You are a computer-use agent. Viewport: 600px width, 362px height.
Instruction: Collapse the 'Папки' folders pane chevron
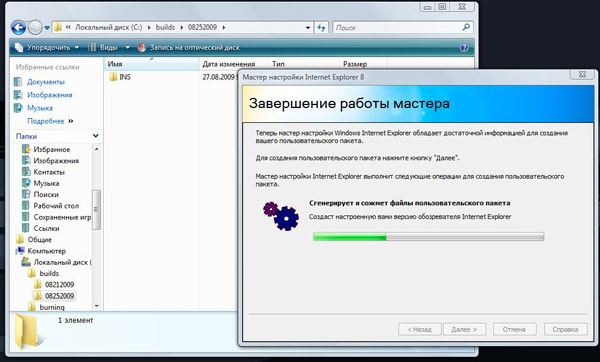96,136
